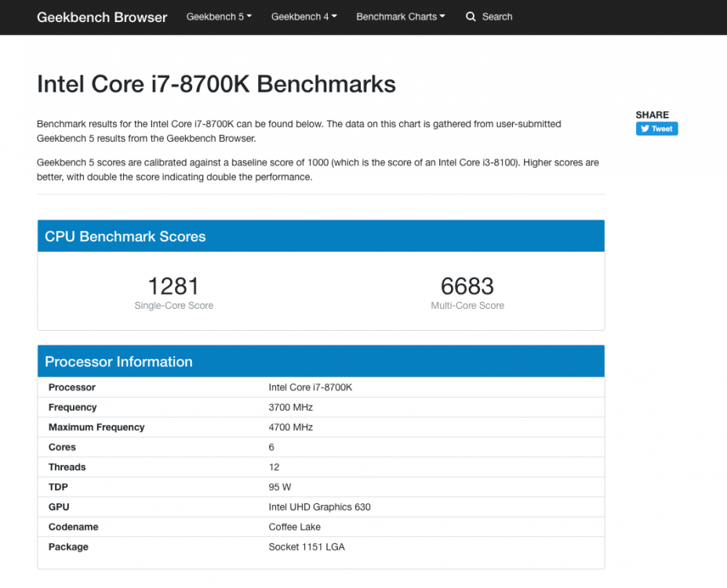This screenshot has height=588, width=727.
Task: Click the Cores value 6
Action: pos(271,447)
